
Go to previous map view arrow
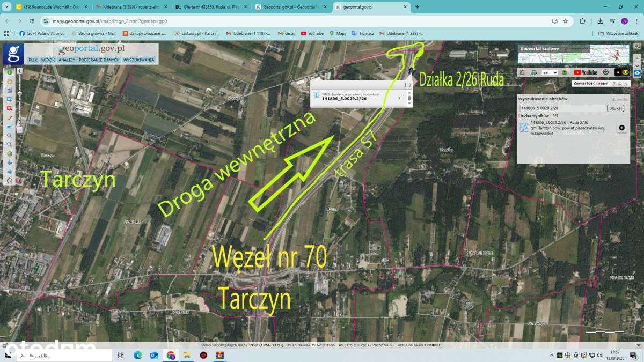(10, 162)
